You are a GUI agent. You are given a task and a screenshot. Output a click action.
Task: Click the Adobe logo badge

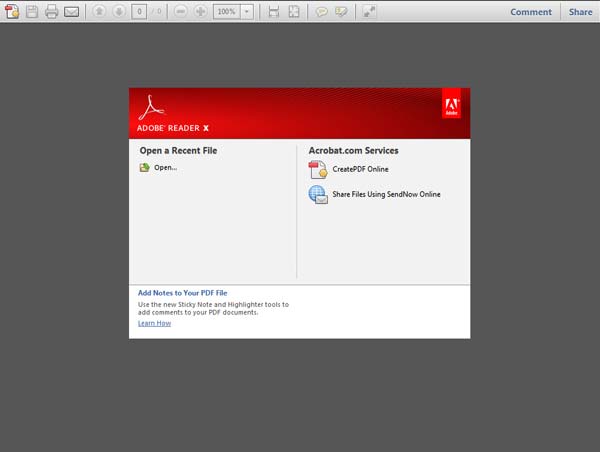(x=452, y=104)
